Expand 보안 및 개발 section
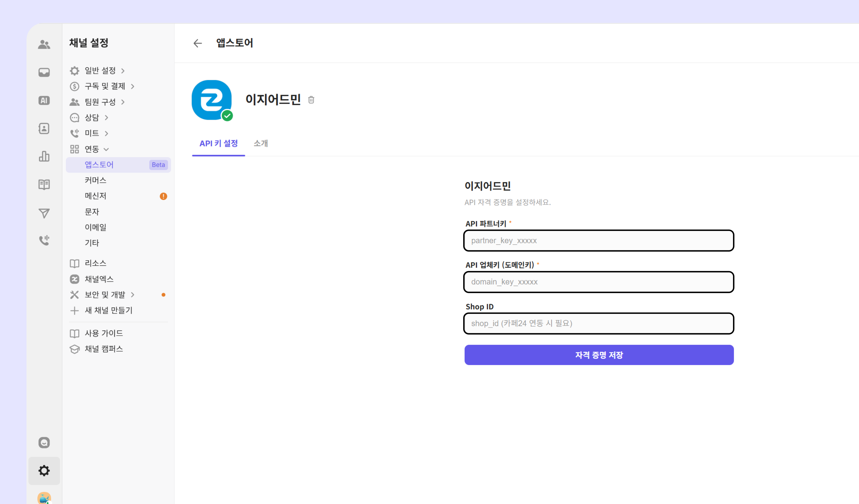 pos(105,295)
